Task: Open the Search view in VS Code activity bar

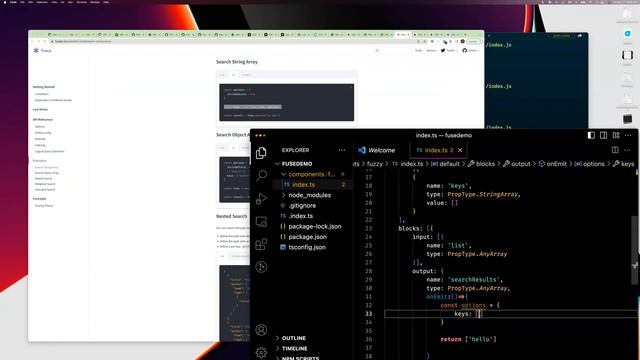Action: click(x=261, y=176)
